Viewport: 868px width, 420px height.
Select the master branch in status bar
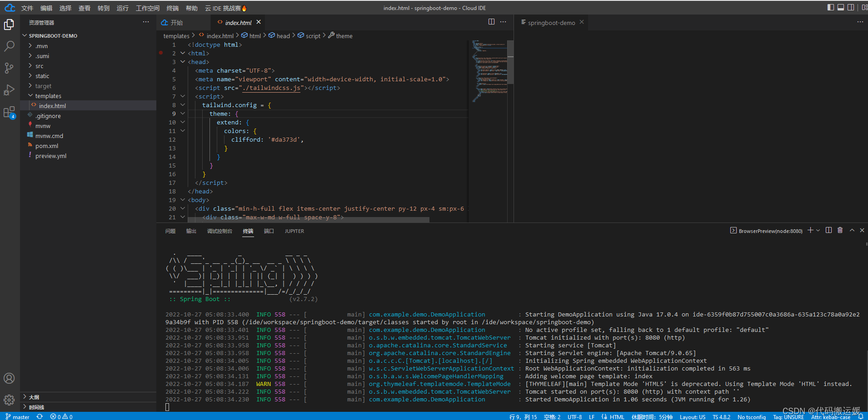[x=17, y=416]
